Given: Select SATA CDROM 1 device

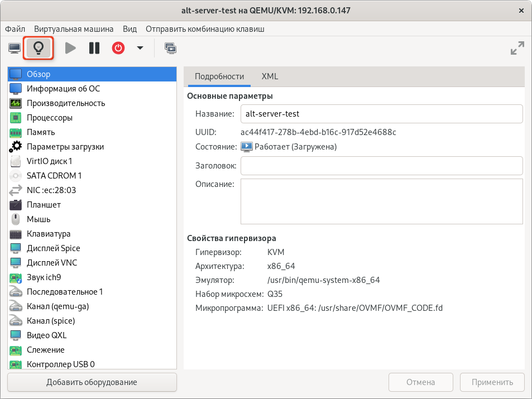Looking at the screenshot, I should (x=54, y=176).
